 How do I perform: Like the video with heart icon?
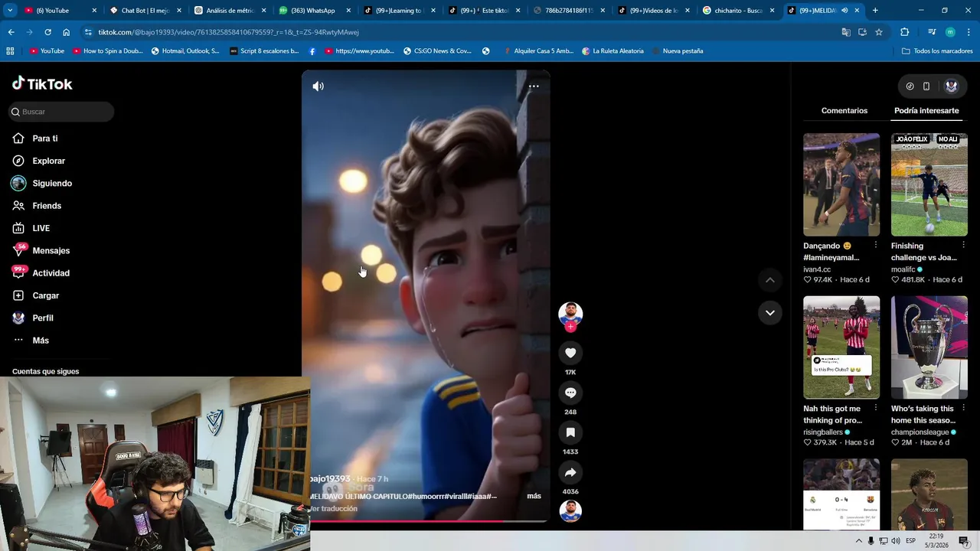point(570,353)
